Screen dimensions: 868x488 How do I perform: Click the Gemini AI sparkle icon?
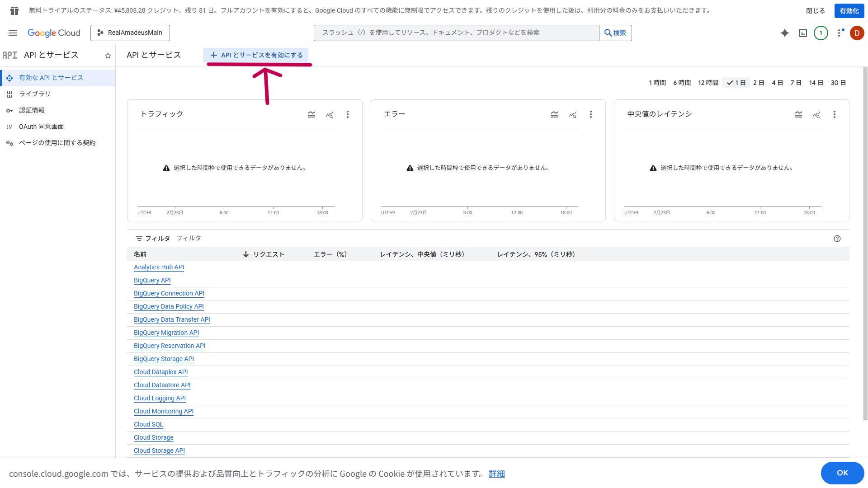coord(785,33)
